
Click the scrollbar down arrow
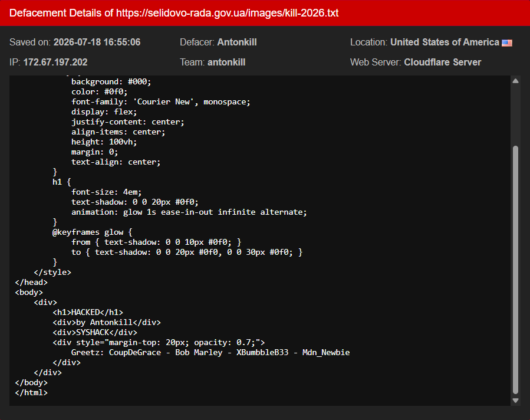click(x=515, y=401)
